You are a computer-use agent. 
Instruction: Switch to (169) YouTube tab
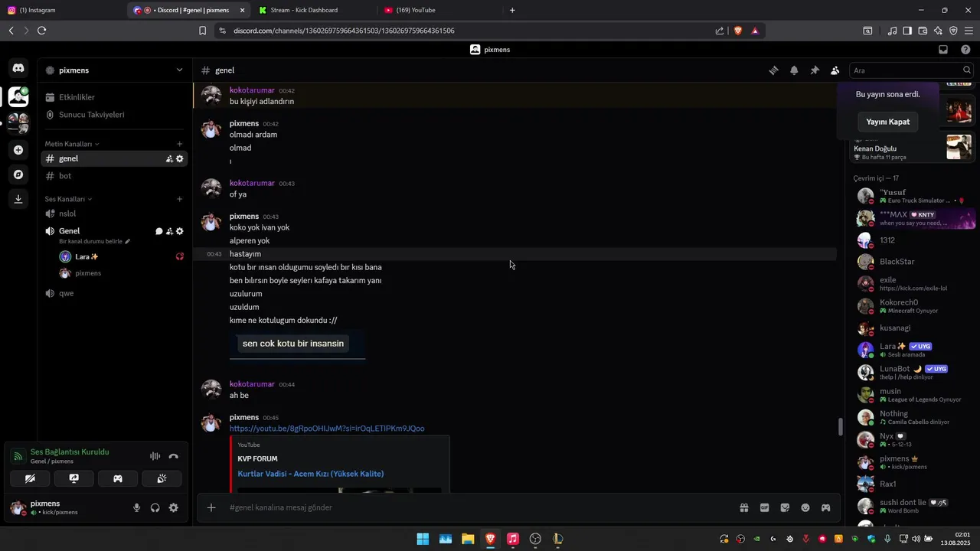[440, 10]
